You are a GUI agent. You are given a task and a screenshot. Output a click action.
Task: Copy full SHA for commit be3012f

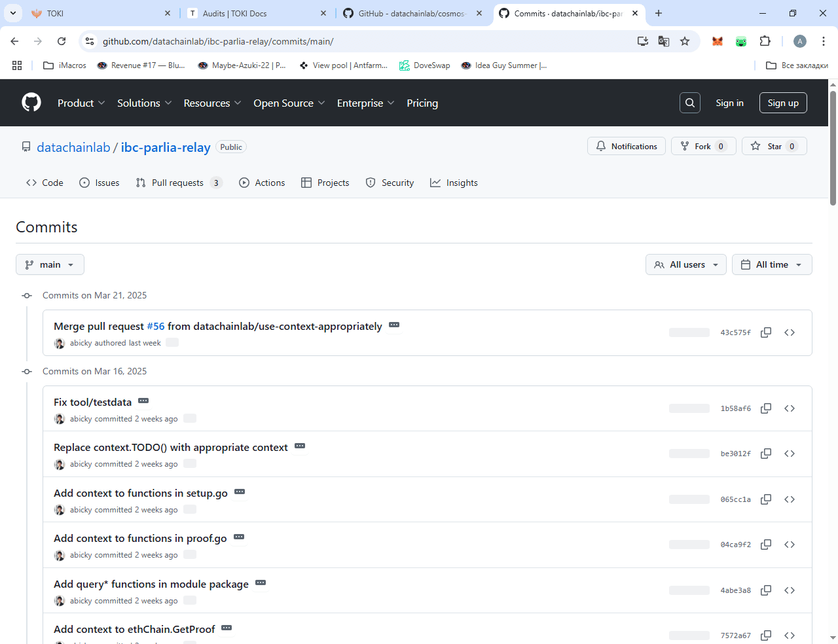(x=766, y=454)
